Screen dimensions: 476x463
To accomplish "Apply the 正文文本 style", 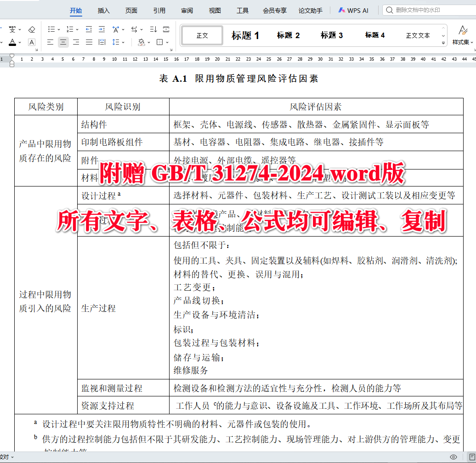I will click(x=418, y=35).
